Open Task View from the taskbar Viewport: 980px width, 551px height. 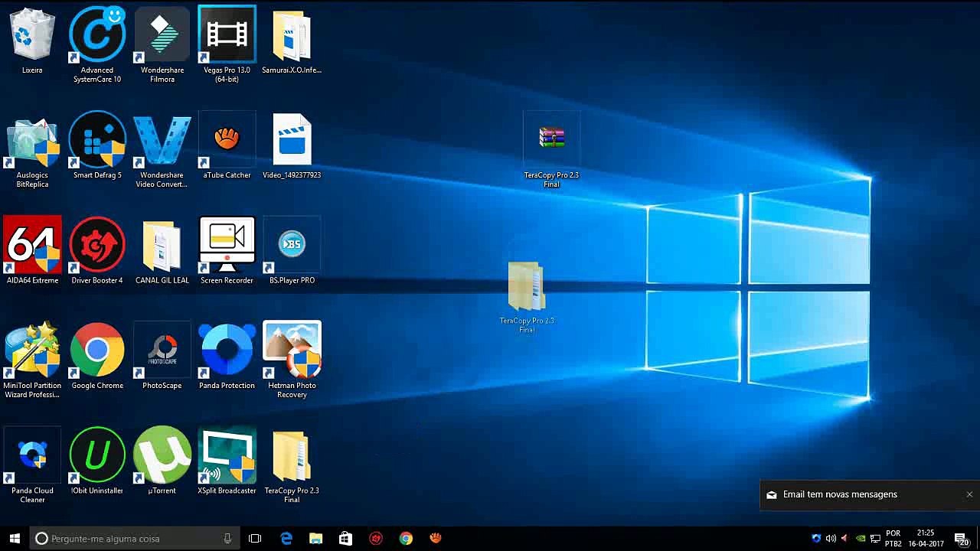255,539
